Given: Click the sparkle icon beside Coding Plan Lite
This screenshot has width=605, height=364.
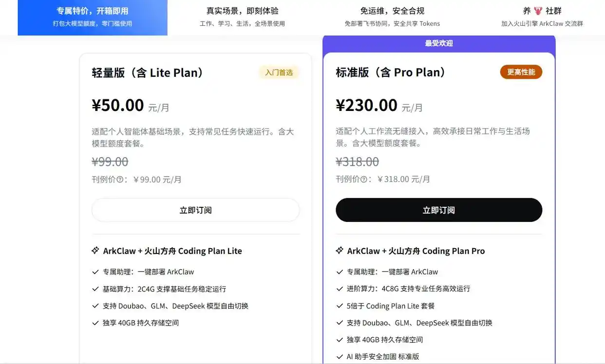Looking at the screenshot, I should click(x=95, y=251).
